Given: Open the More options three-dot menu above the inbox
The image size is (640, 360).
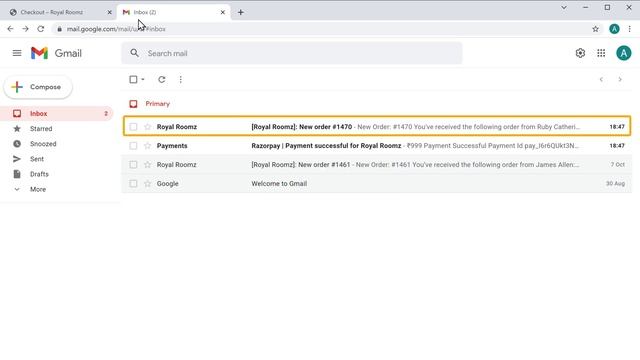Looking at the screenshot, I should tap(180, 80).
